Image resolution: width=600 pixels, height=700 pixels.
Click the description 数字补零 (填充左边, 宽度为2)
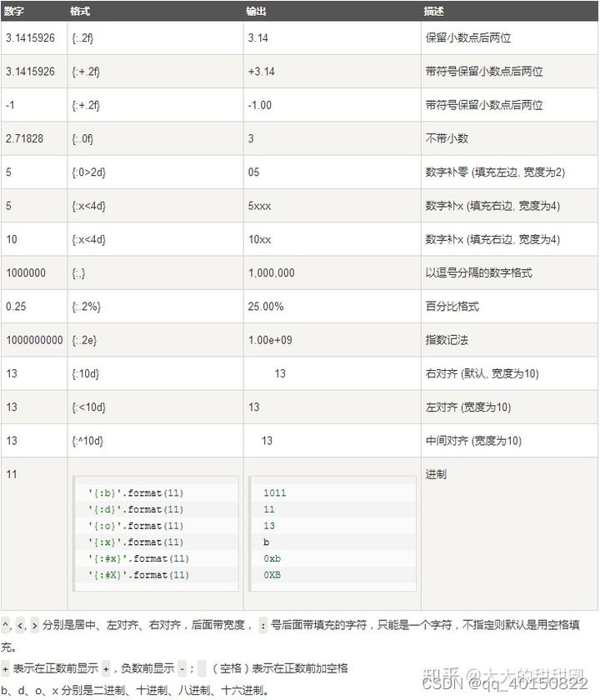coord(495,172)
